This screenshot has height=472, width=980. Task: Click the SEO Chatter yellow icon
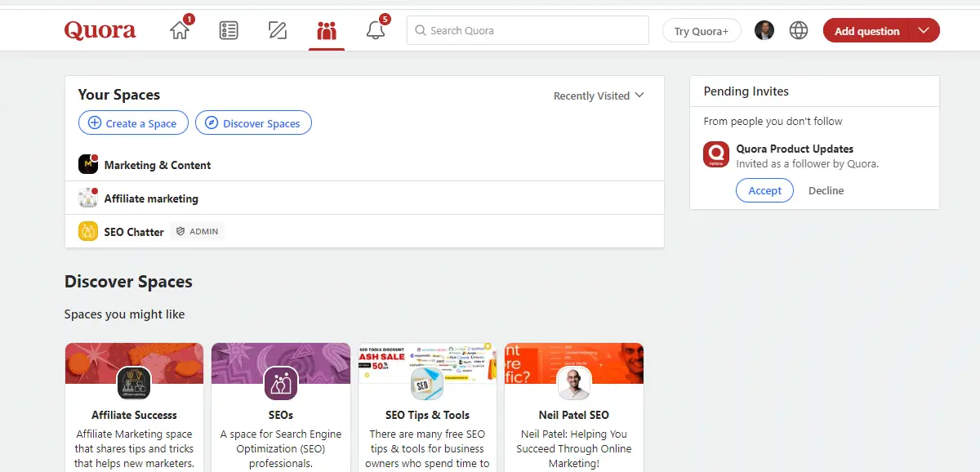(88, 231)
